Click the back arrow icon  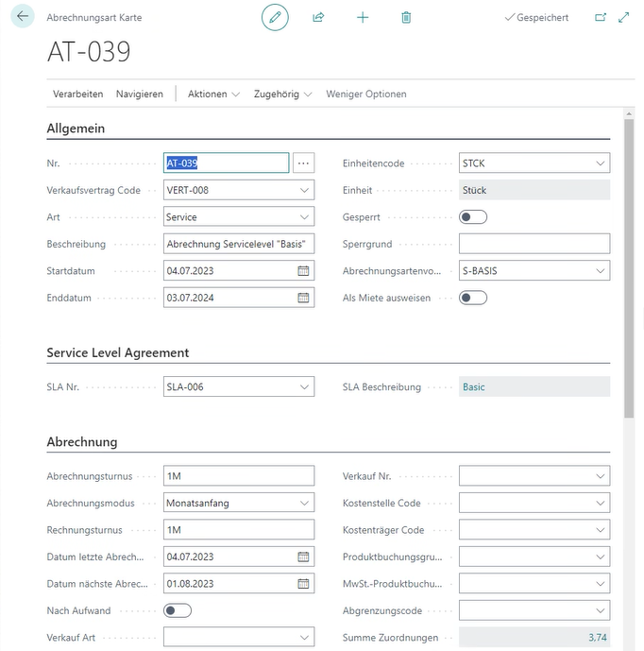pyautogui.click(x=21, y=17)
